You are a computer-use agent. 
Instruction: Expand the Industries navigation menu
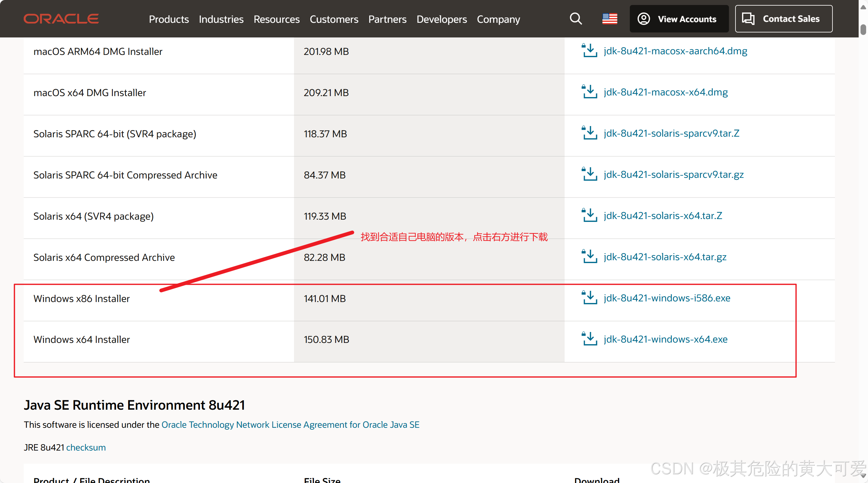tap(221, 19)
